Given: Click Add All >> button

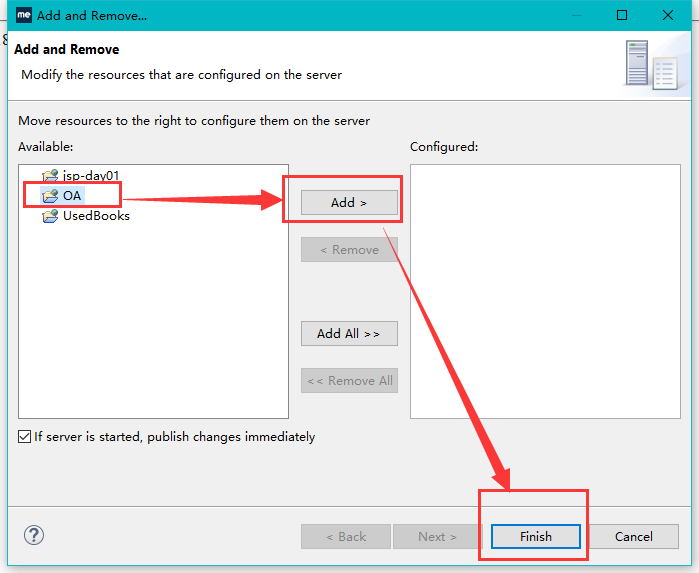Looking at the screenshot, I should click(349, 334).
